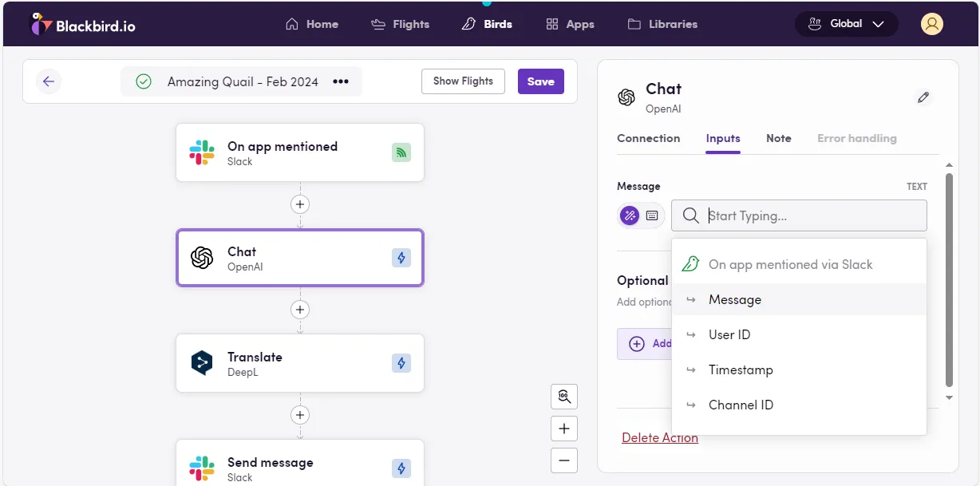Click the lightning toggle on the Chat action
Viewport: 980px width, 486px height.
pyautogui.click(x=401, y=258)
